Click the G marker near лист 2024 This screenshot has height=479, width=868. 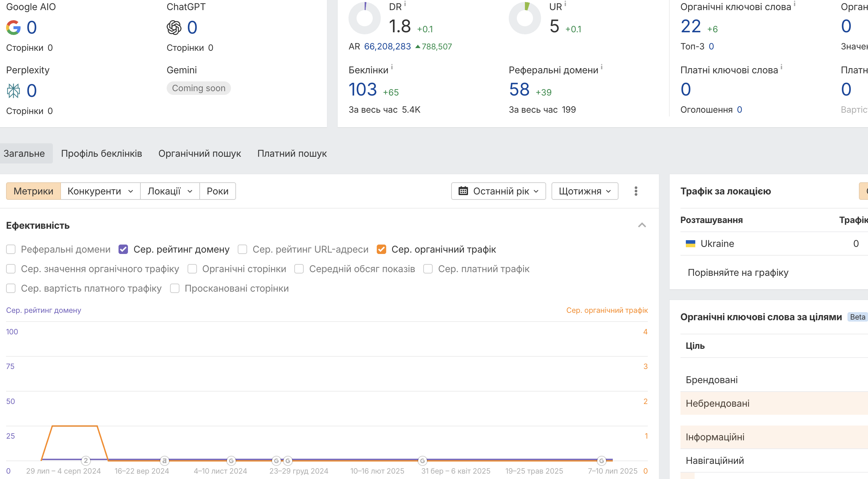point(231,460)
